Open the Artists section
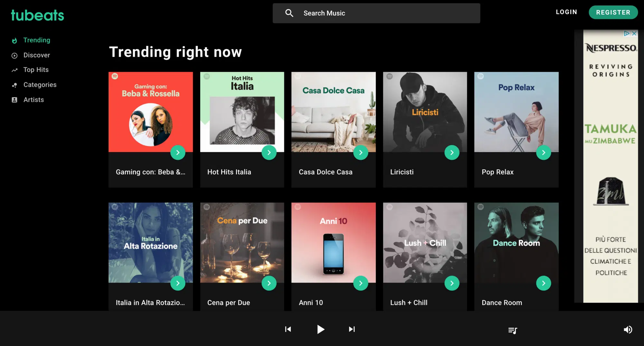 pos(33,100)
